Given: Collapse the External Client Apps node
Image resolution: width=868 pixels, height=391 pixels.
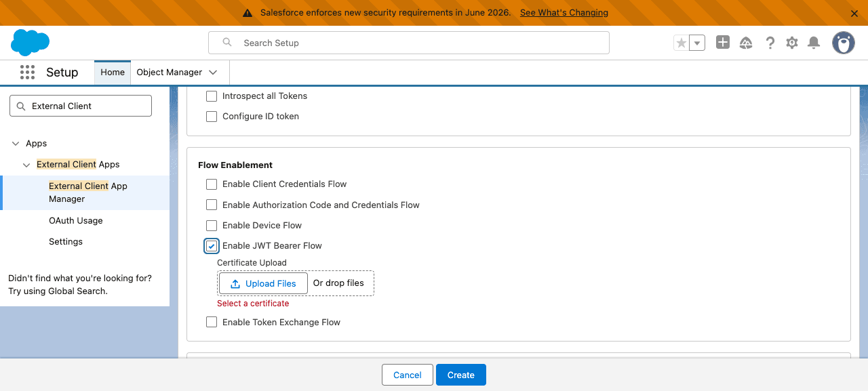Looking at the screenshot, I should point(26,165).
